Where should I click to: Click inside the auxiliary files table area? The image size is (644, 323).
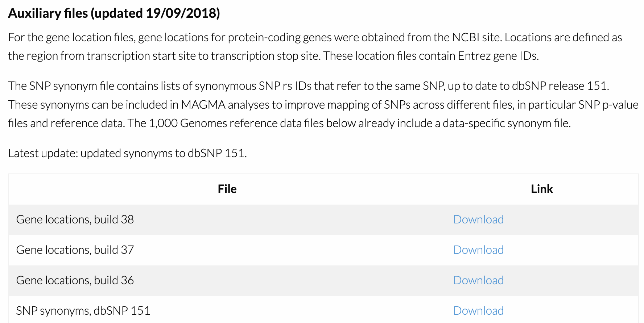(x=323, y=250)
